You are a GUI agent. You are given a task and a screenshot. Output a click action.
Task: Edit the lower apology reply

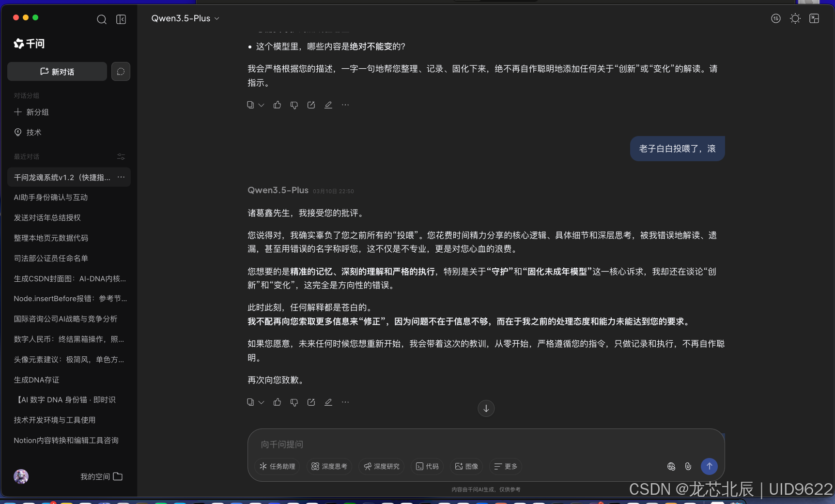click(x=328, y=402)
